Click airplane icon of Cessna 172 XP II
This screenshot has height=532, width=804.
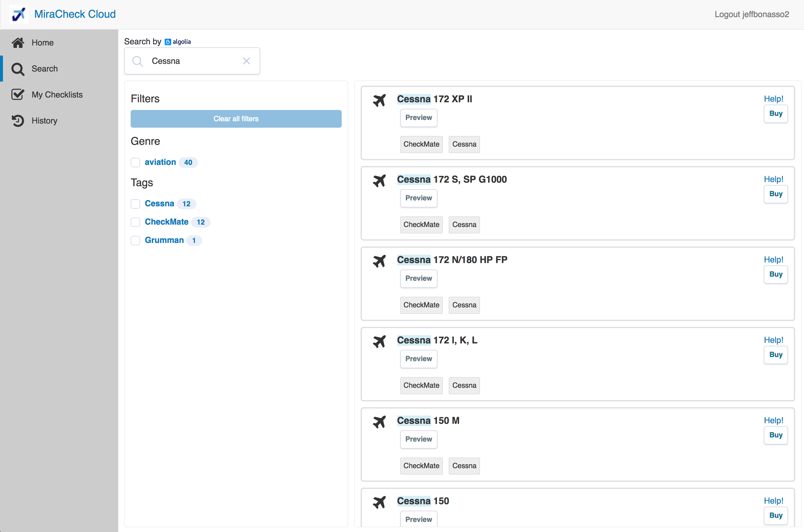pos(379,100)
